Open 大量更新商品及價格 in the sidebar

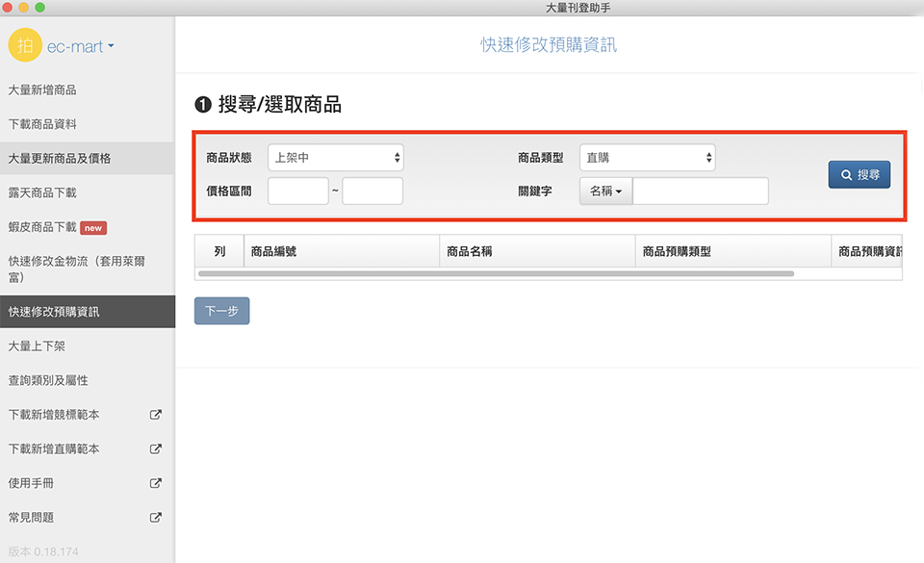[60, 158]
